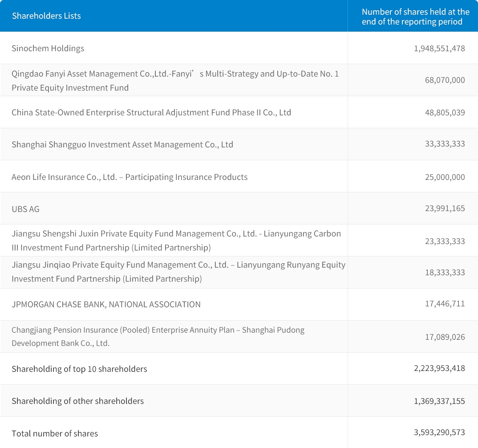
Task: Select Jiangsu Shengshi Juxin Private Equity entry
Action: pyautogui.click(x=176, y=240)
